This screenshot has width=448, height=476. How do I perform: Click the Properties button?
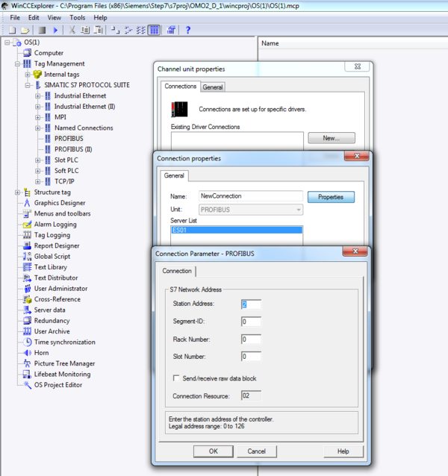pos(330,197)
